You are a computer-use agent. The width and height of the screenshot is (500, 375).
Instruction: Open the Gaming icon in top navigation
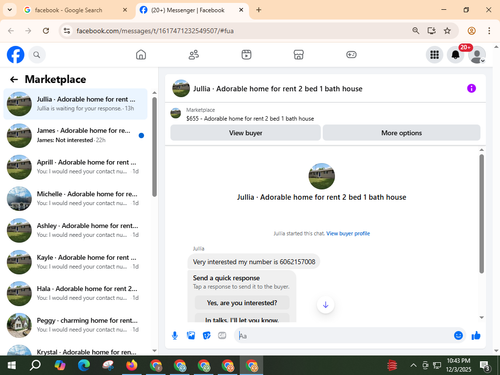tap(351, 55)
